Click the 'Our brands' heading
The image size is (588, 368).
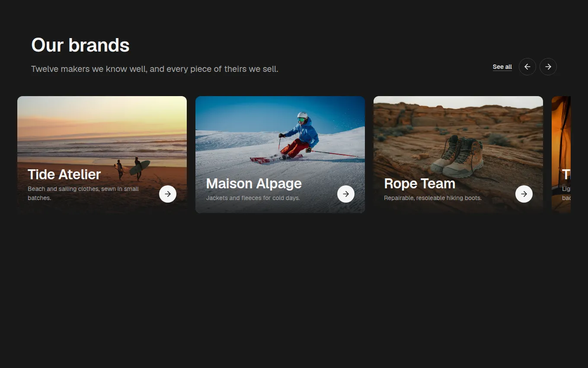(80, 45)
